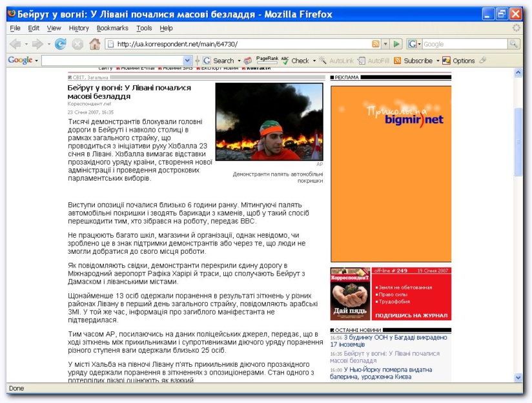The width and height of the screenshot is (532, 403).
Task: Click the Google toolbar separator grip
Action: (197, 61)
